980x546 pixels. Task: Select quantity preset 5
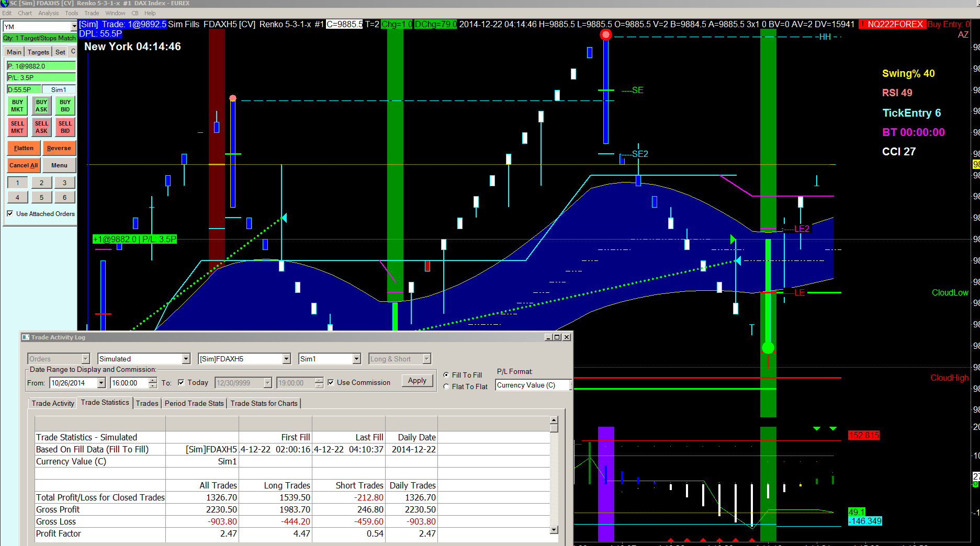41,197
